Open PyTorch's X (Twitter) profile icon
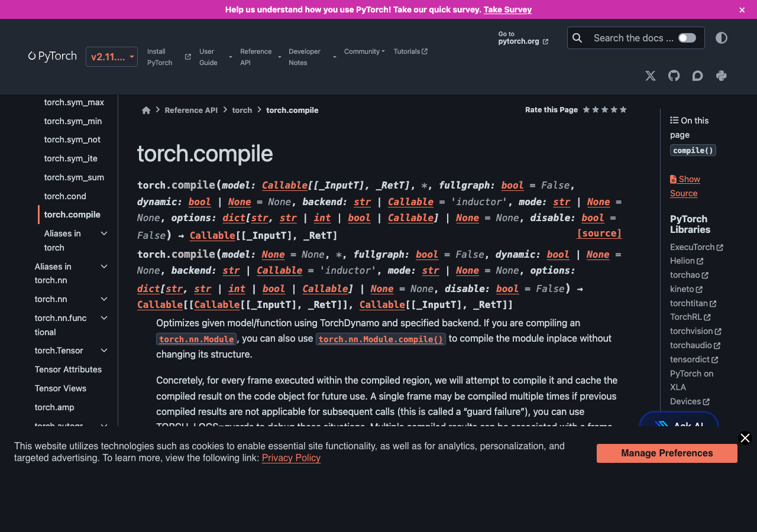757x532 pixels. click(x=650, y=76)
